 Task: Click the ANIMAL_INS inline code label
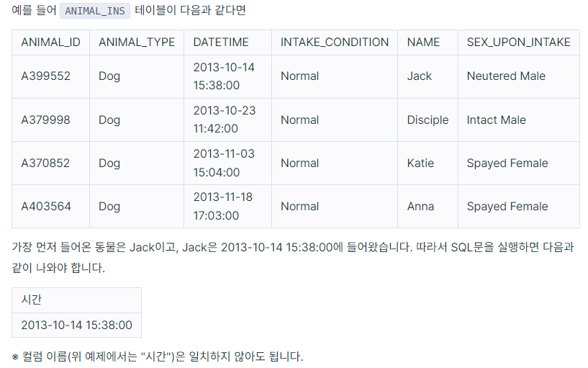pyautogui.click(x=95, y=11)
